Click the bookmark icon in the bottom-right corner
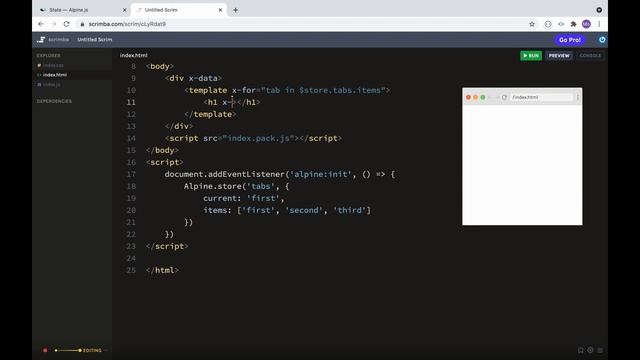 [580, 350]
